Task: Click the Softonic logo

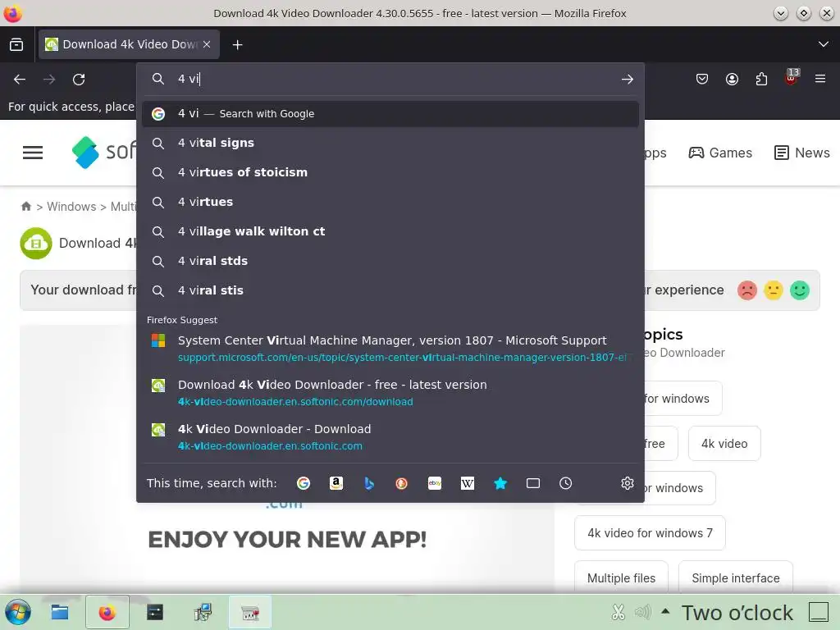Action: (x=104, y=152)
